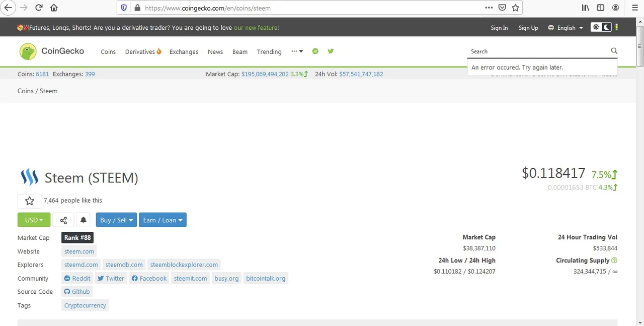Go to browser home page icon

click(54, 8)
